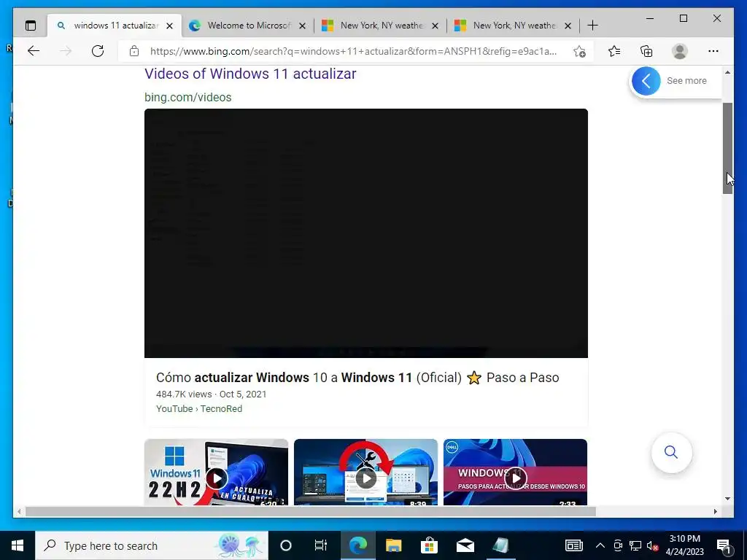Image resolution: width=747 pixels, height=560 pixels.
Task: Click the taskbar 'Type here to search' box
Action: pos(152,545)
